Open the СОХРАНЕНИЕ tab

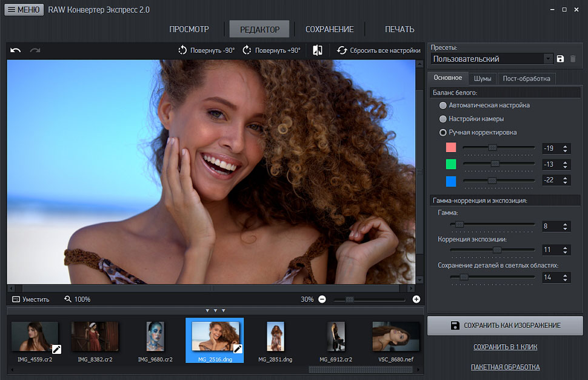pos(329,29)
